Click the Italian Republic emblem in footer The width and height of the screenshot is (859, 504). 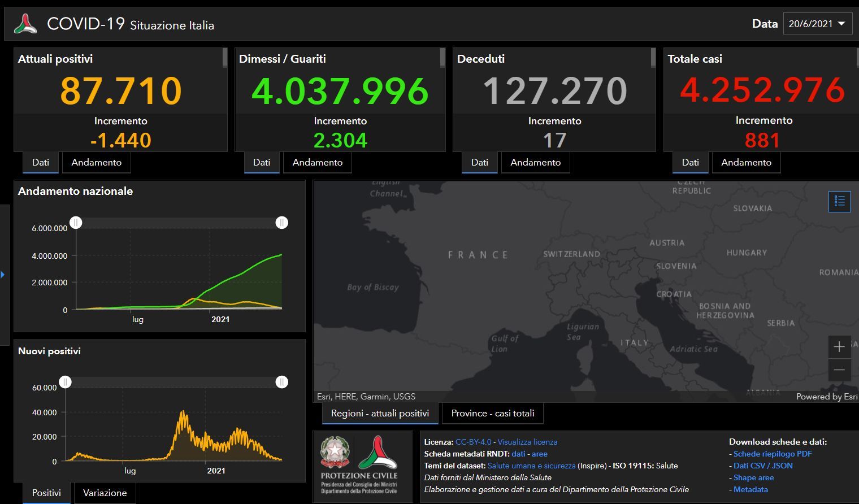click(x=335, y=452)
